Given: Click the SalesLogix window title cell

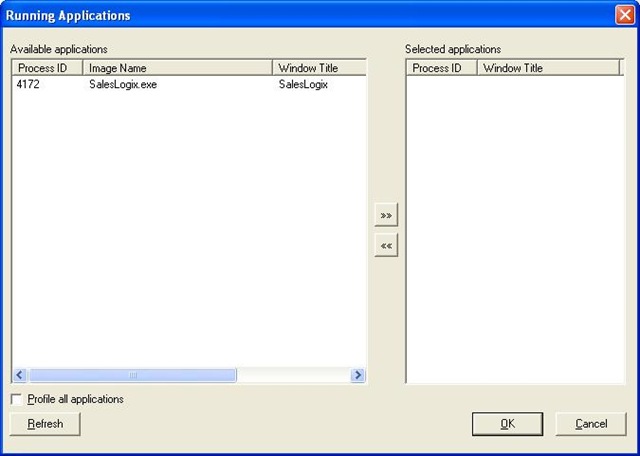Looking at the screenshot, I should coord(303,85).
